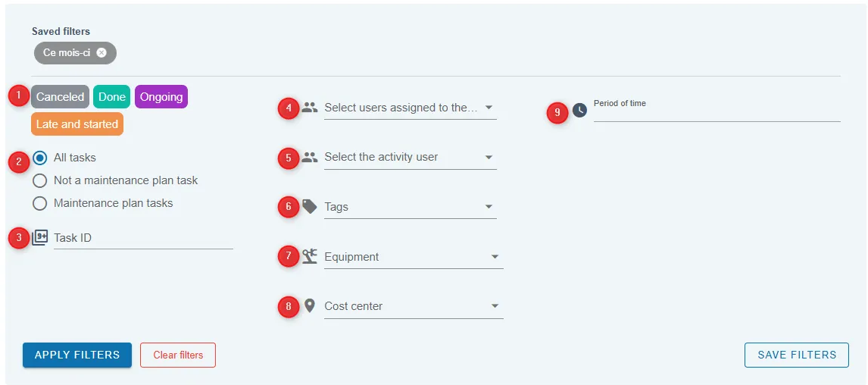This screenshot has width=868, height=385.
Task: Focus the Task ID input field
Action: coord(143,238)
